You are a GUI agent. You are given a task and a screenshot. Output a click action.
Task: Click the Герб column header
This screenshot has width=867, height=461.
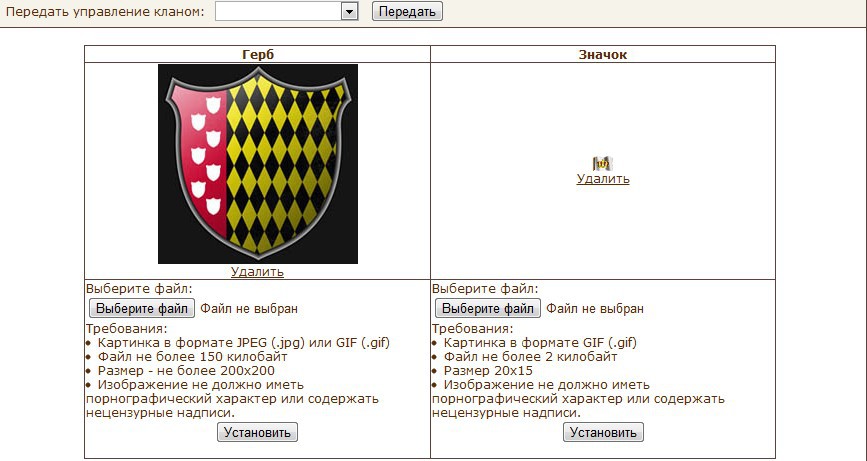coord(258,54)
